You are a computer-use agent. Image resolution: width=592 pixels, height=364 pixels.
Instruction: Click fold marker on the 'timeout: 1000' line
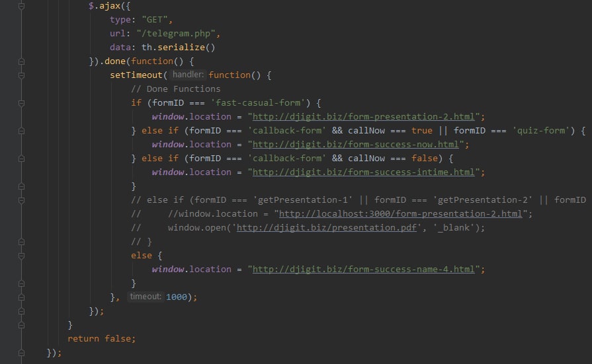(22, 297)
